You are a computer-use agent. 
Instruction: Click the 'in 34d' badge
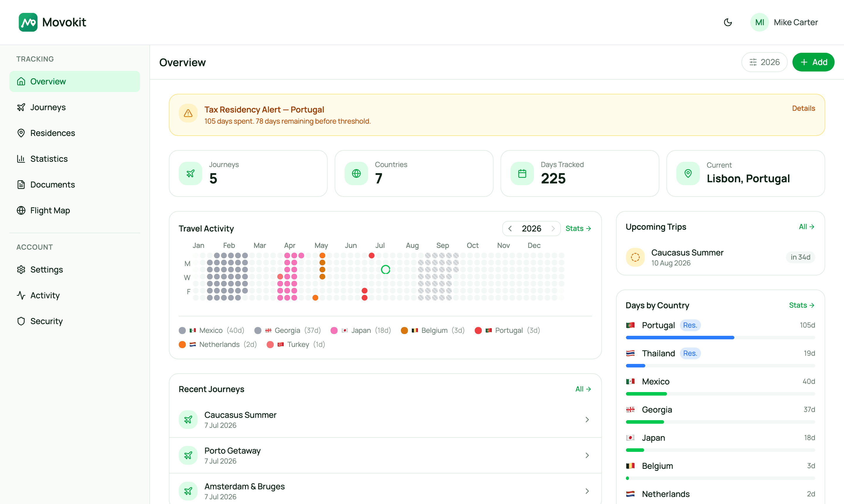point(800,258)
